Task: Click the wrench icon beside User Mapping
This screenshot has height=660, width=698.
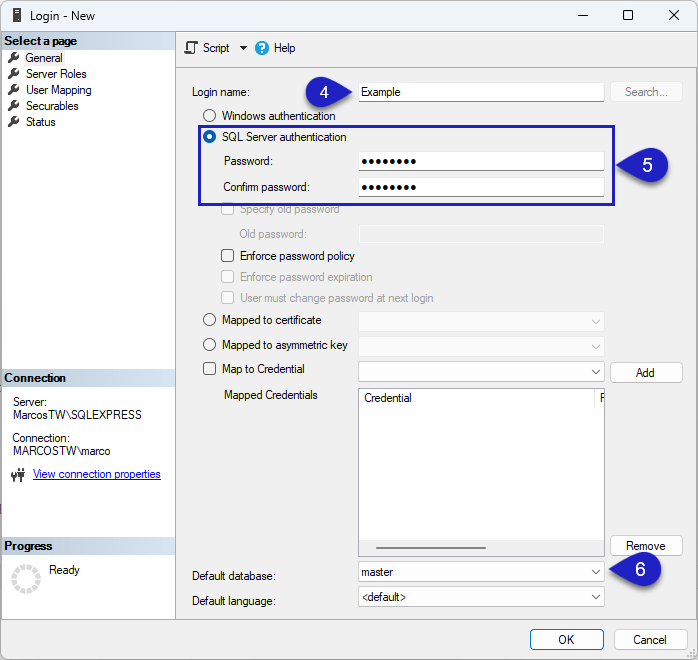Action: point(14,90)
